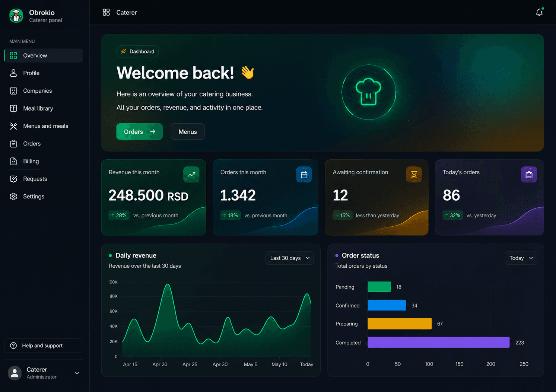Click the 1.342 orders value
Image resolution: width=556 pixels, height=392 pixels.
click(238, 195)
